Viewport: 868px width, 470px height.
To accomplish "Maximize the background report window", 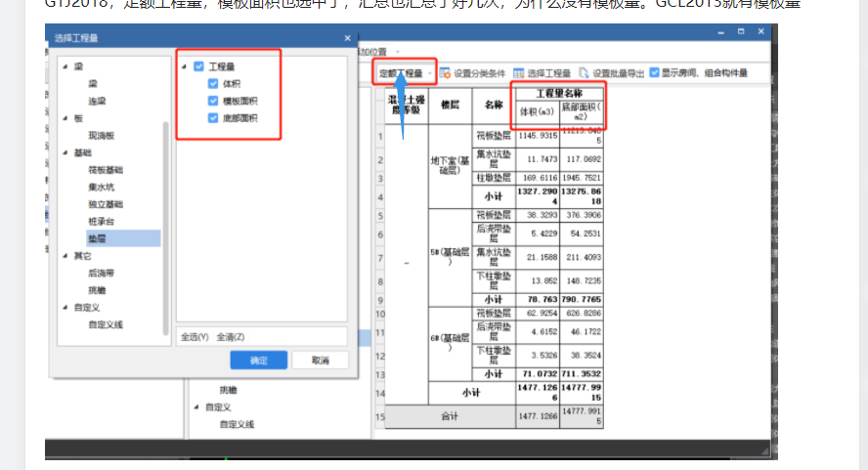I will tap(741, 31).
